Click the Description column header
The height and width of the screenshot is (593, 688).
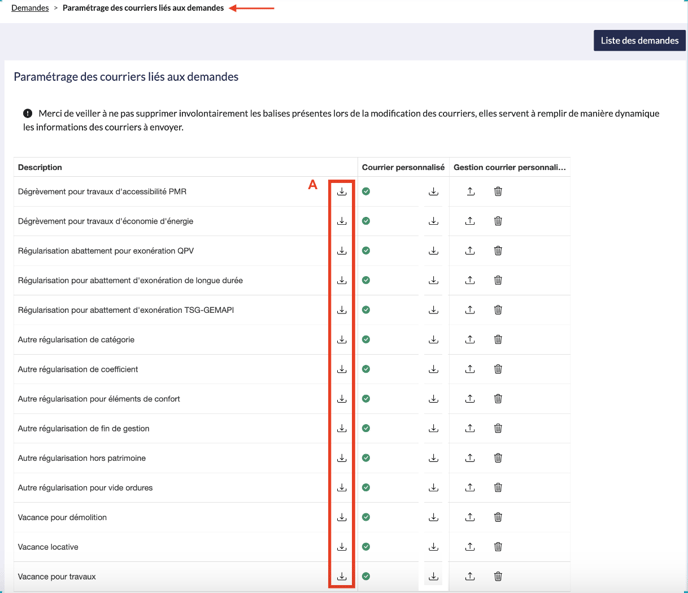[x=40, y=167]
